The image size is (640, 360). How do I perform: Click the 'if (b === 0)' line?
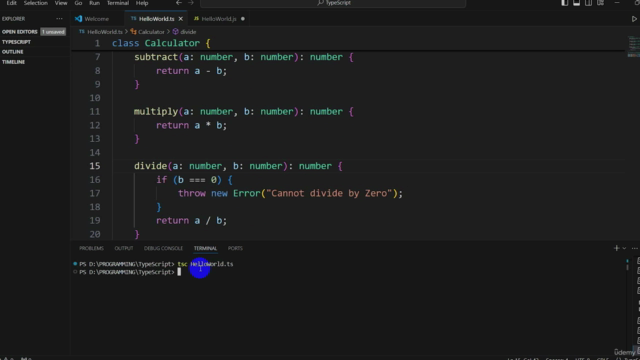[x=194, y=180]
